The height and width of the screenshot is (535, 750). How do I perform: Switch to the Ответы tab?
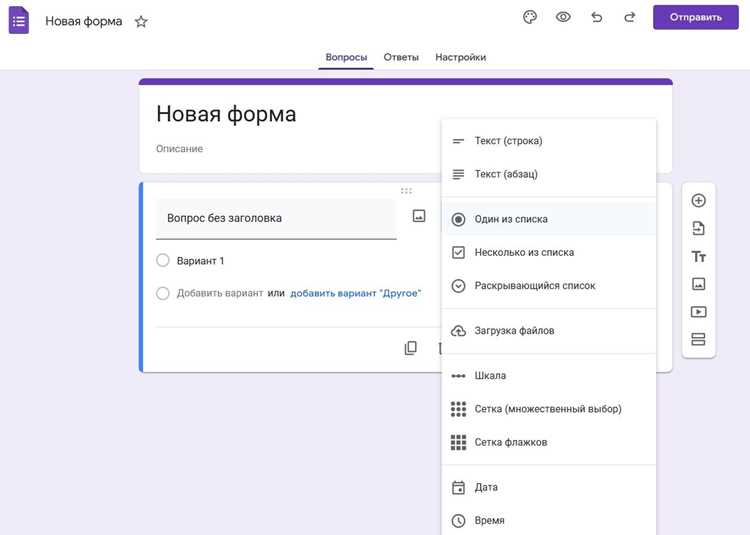[401, 57]
